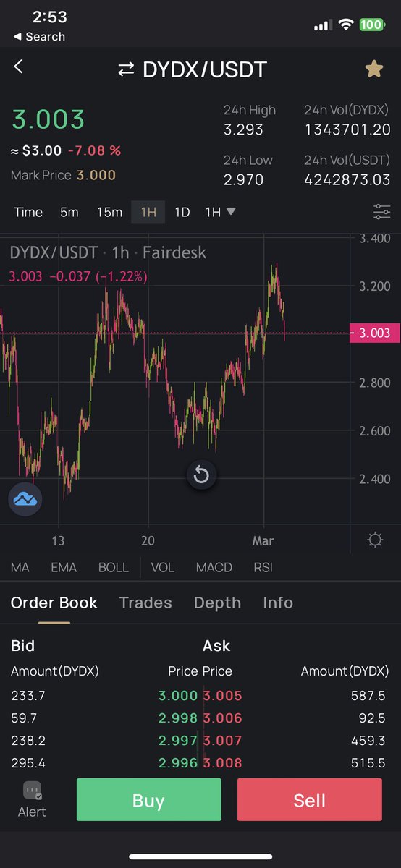The width and height of the screenshot is (401, 868).
Task: Toggle the VOL indicator
Action: coord(163,568)
